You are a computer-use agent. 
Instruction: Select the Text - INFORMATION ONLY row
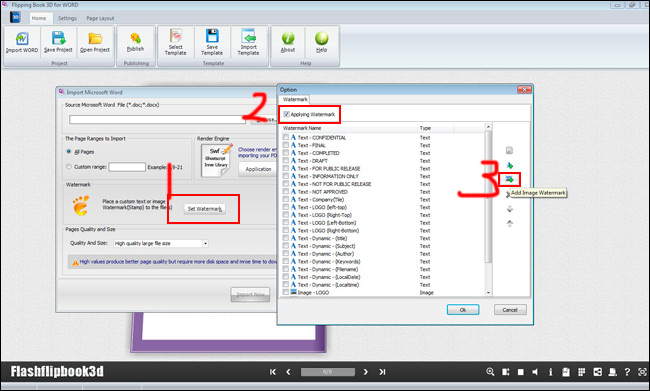(383, 176)
